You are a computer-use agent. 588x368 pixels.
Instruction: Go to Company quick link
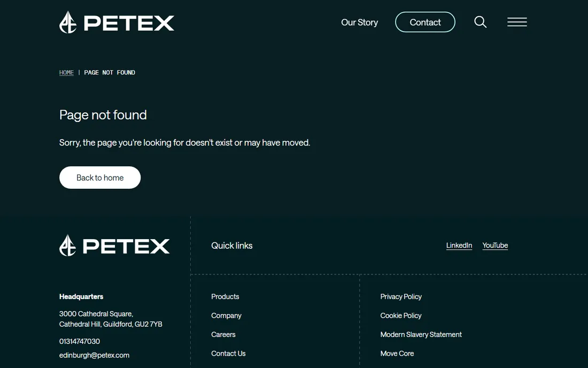click(226, 316)
